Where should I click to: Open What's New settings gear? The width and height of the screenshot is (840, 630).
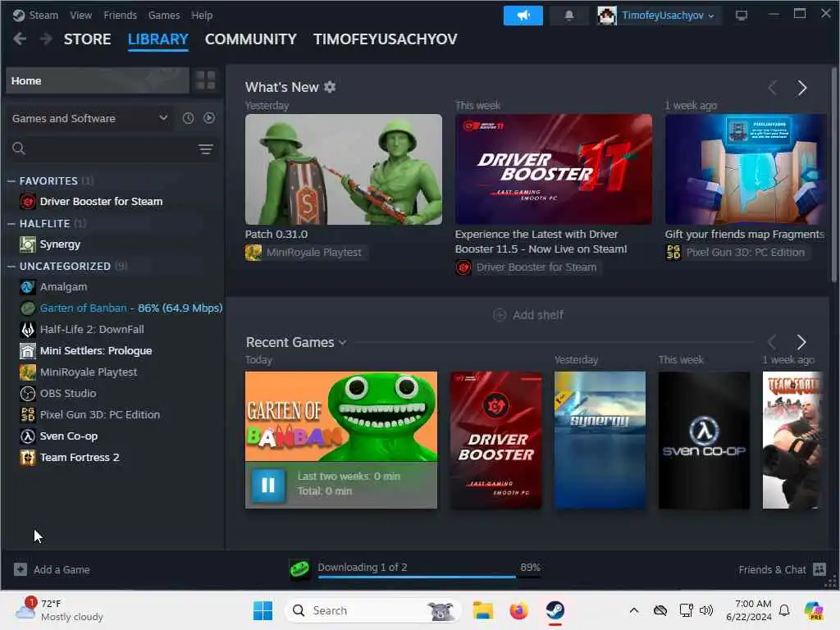(x=330, y=87)
